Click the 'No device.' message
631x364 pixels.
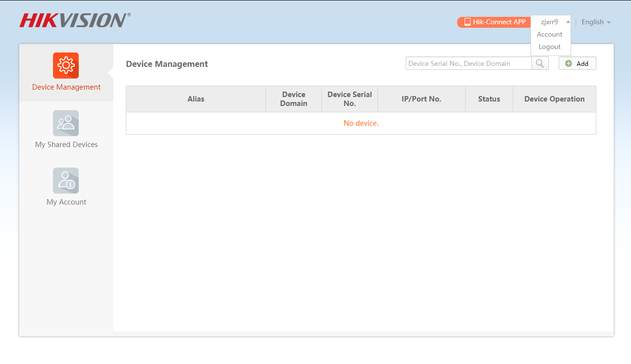tap(361, 123)
